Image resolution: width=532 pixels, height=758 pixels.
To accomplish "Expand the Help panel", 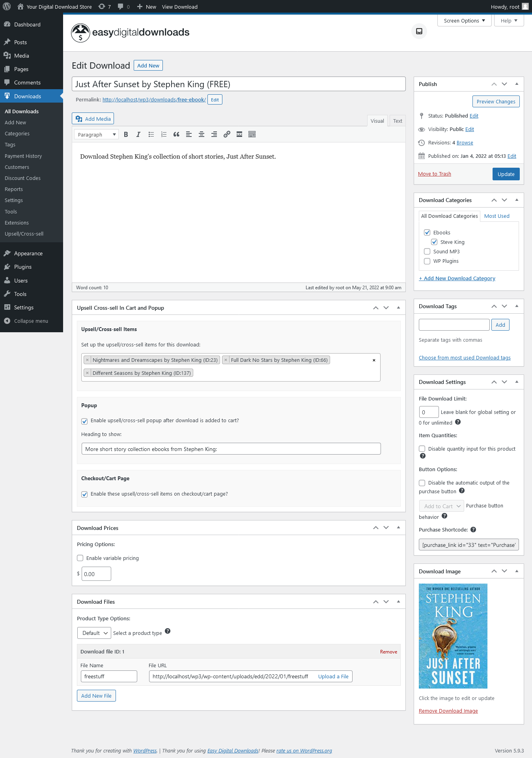I will point(509,21).
